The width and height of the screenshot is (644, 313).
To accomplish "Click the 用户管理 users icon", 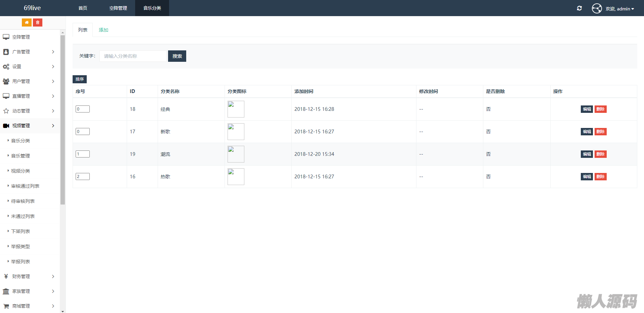I will 6,81.
